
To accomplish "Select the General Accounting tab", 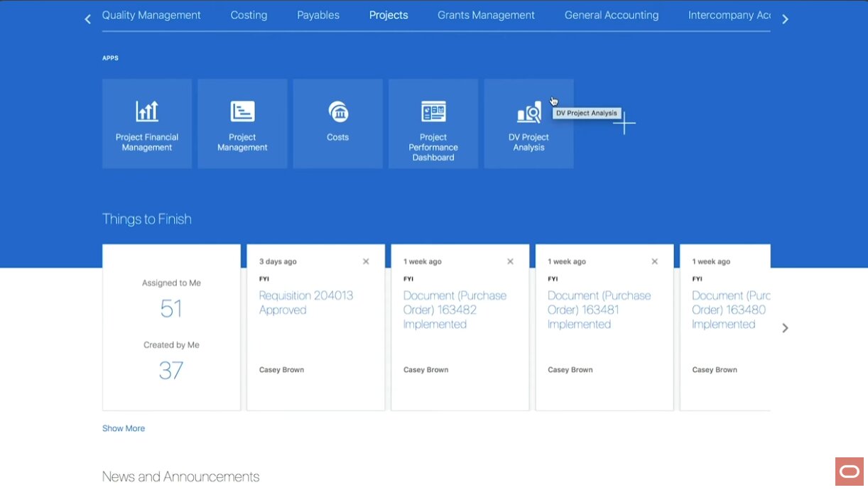I will pos(611,15).
